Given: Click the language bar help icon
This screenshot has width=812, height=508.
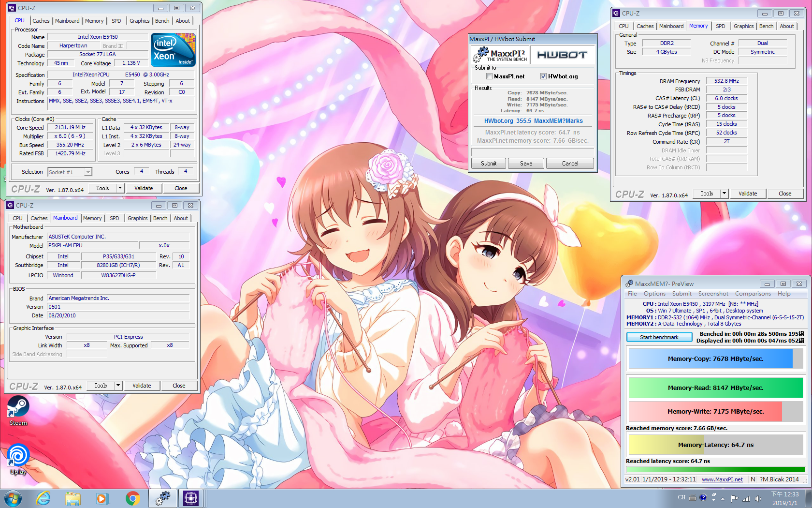Looking at the screenshot, I should click(703, 497).
